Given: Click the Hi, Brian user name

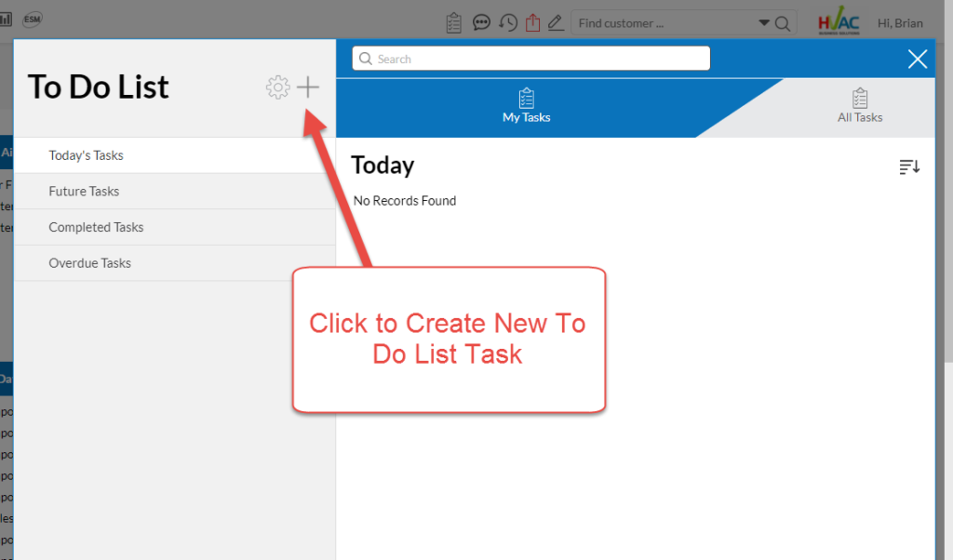Looking at the screenshot, I should coord(899,22).
